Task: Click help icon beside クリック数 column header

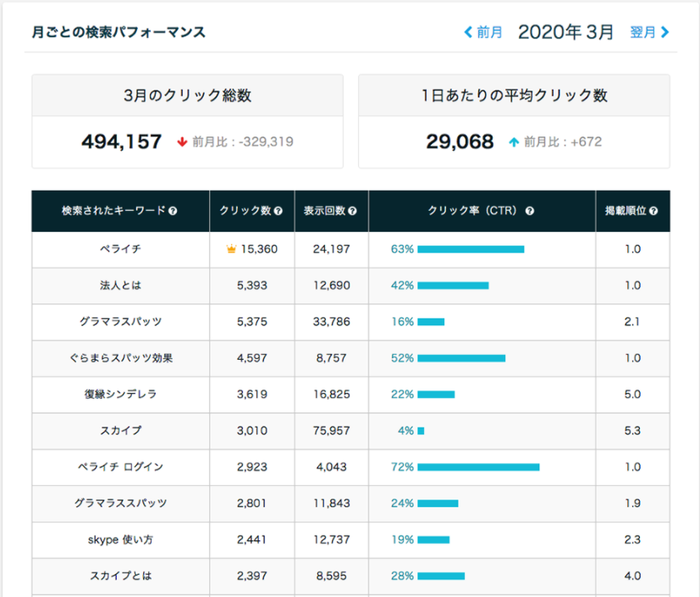Action: (x=278, y=211)
